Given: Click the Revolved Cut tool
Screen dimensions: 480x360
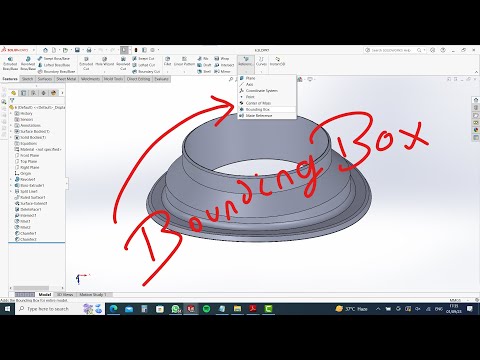Looking at the screenshot, I should tap(123, 63).
